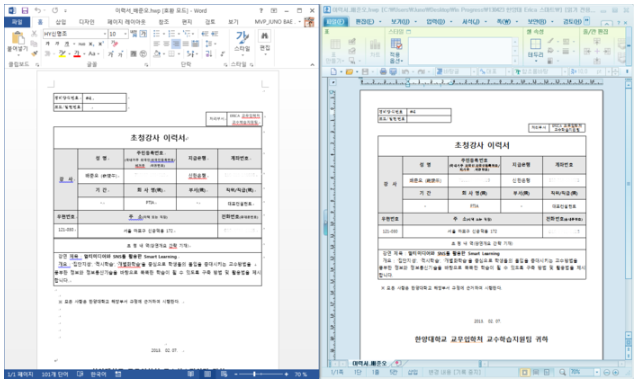Click the decrease indent icon in Word
The width and height of the screenshot is (637, 385).
(205, 34)
